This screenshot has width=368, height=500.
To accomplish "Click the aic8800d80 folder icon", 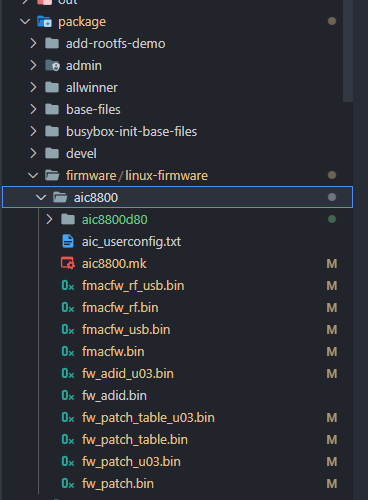I will [68, 219].
